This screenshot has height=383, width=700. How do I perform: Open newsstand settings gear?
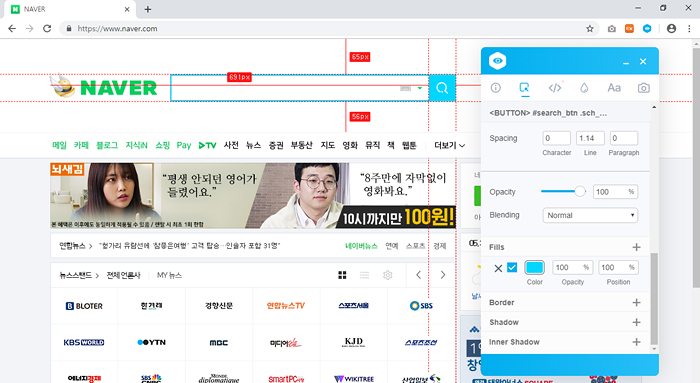(x=388, y=275)
